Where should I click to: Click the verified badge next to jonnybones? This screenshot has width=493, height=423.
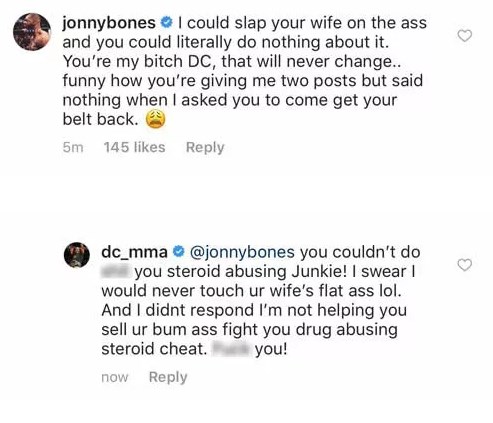(166, 23)
